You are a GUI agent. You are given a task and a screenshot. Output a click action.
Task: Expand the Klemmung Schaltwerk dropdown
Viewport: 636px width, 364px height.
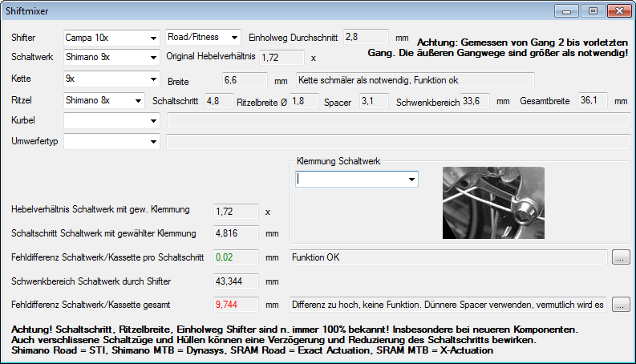point(356,180)
